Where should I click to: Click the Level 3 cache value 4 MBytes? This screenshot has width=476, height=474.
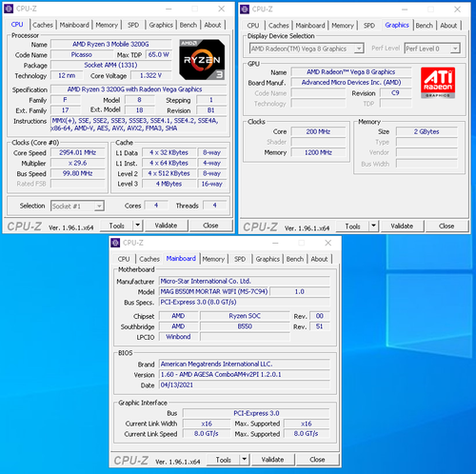(x=169, y=184)
